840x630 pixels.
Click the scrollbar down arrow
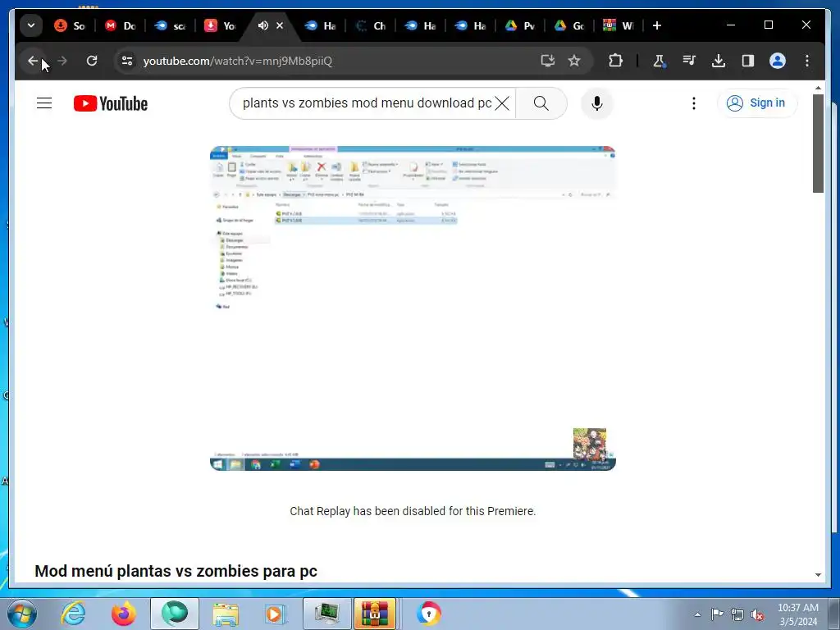818,575
